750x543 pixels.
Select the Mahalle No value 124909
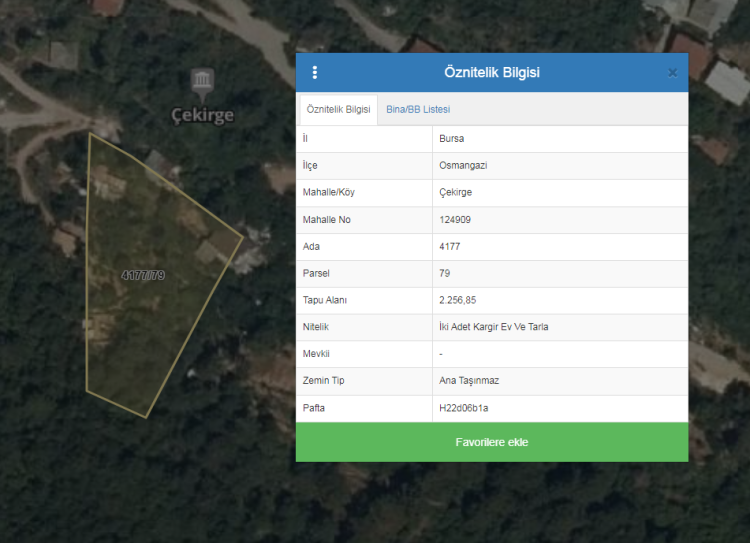pyautogui.click(x=455, y=220)
